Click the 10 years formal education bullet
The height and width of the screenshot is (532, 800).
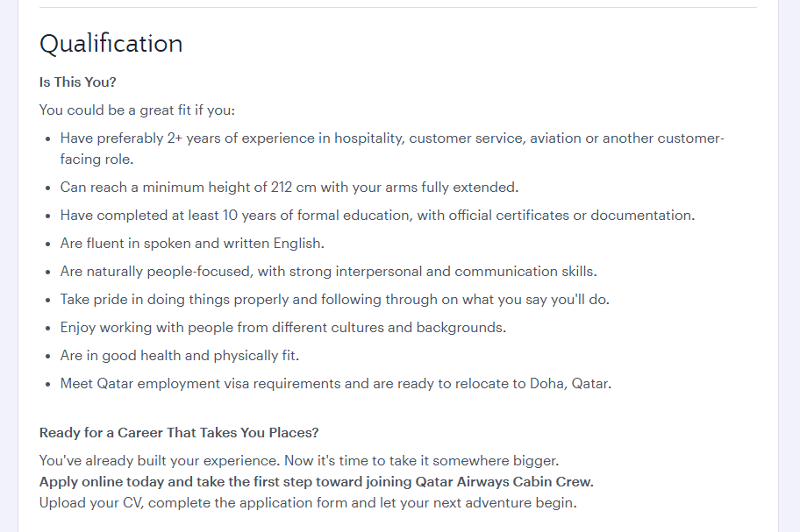[377, 215]
